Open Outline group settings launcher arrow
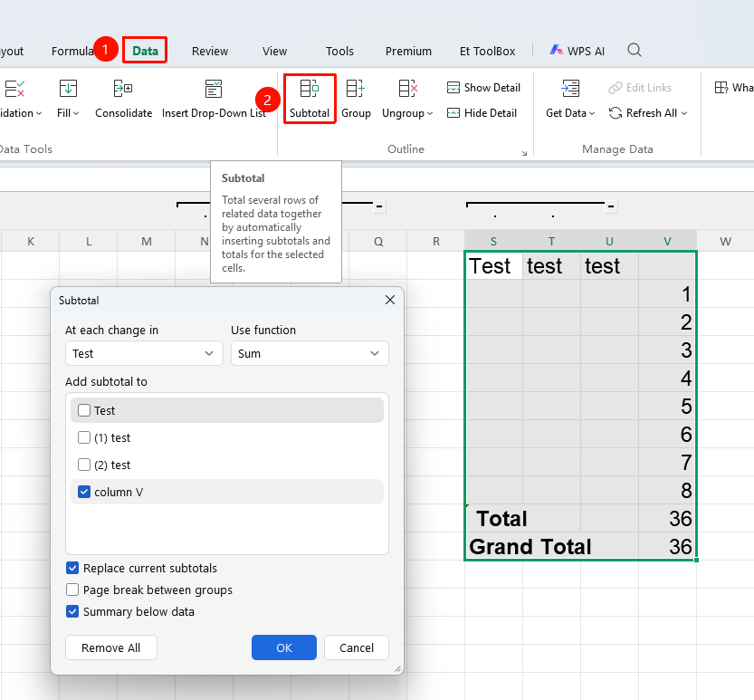 tap(524, 153)
